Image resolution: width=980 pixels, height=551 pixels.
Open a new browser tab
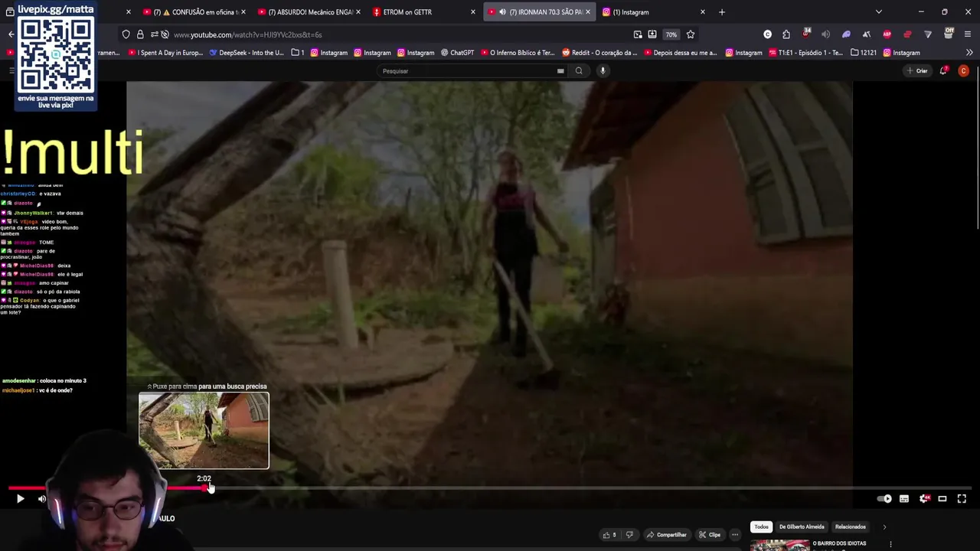[721, 12]
